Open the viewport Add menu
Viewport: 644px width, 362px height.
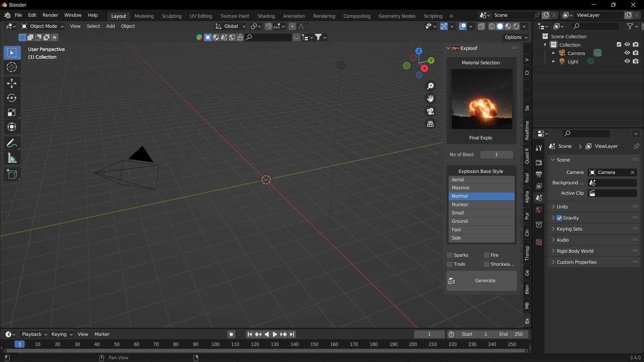pyautogui.click(x=110, y=26)
